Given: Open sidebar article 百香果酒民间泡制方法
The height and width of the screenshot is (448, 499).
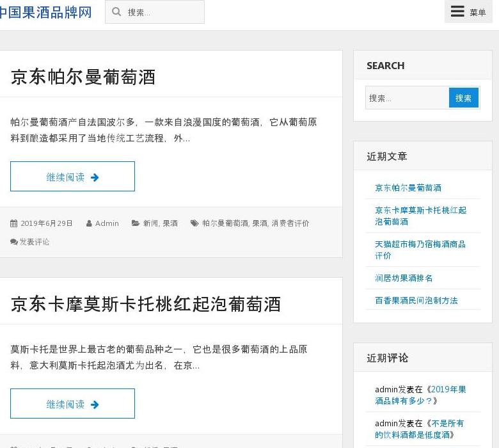Looking at the screenshot, I should click(x=416, y=300).
